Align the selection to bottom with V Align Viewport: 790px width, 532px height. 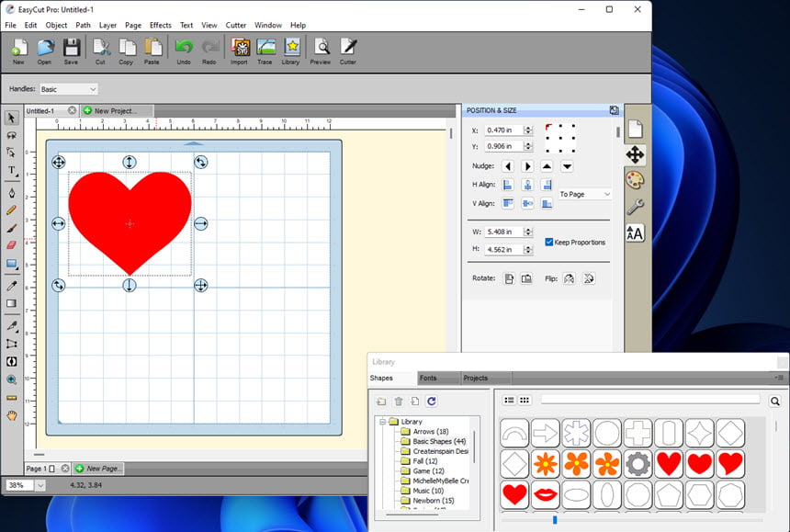pyautogui.click(x=547, y=204)
